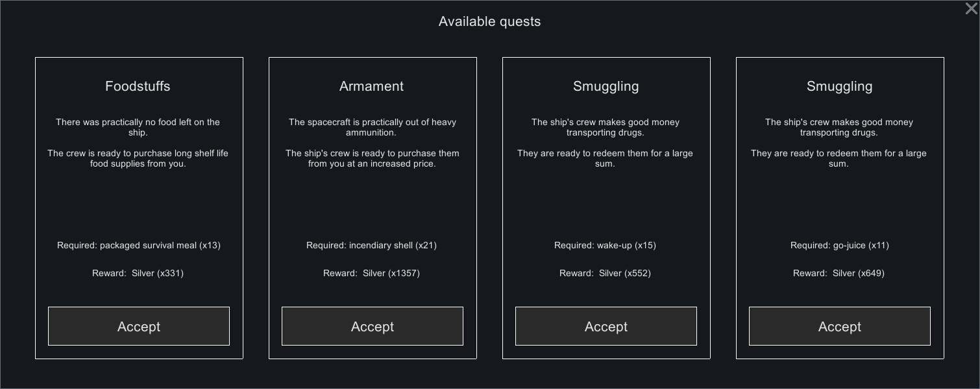Accept the wake-up Smuggling quest
This screenshot has width=980, height=389.
606,326
